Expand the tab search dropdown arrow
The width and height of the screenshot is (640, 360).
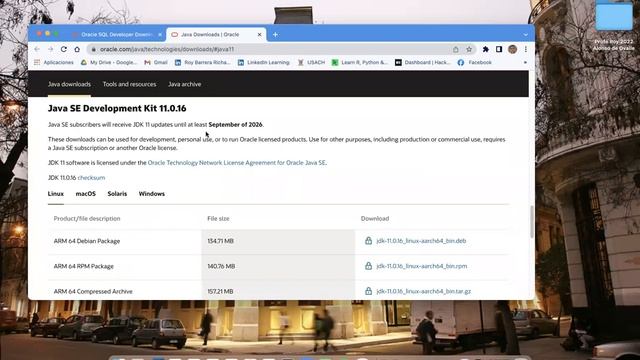tap(526, 35)
